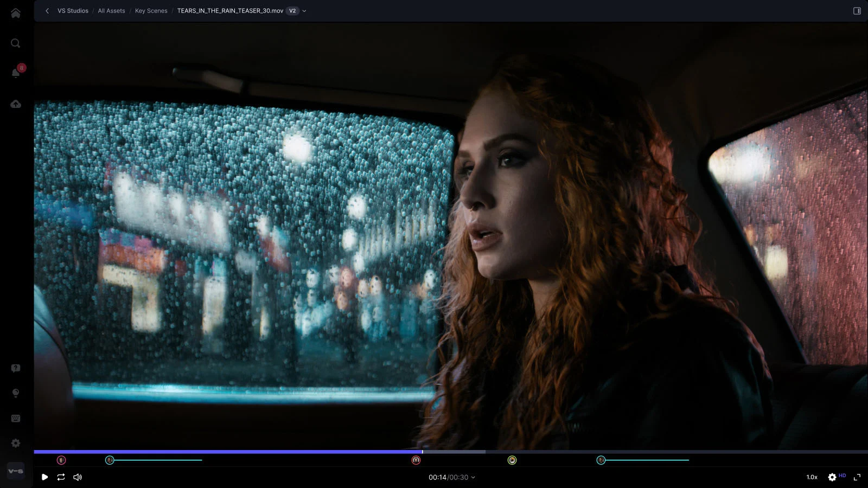This screenshot has height=488, width=868.
Task: Open notifications bell with red badge
Action: tap(16, 73)
